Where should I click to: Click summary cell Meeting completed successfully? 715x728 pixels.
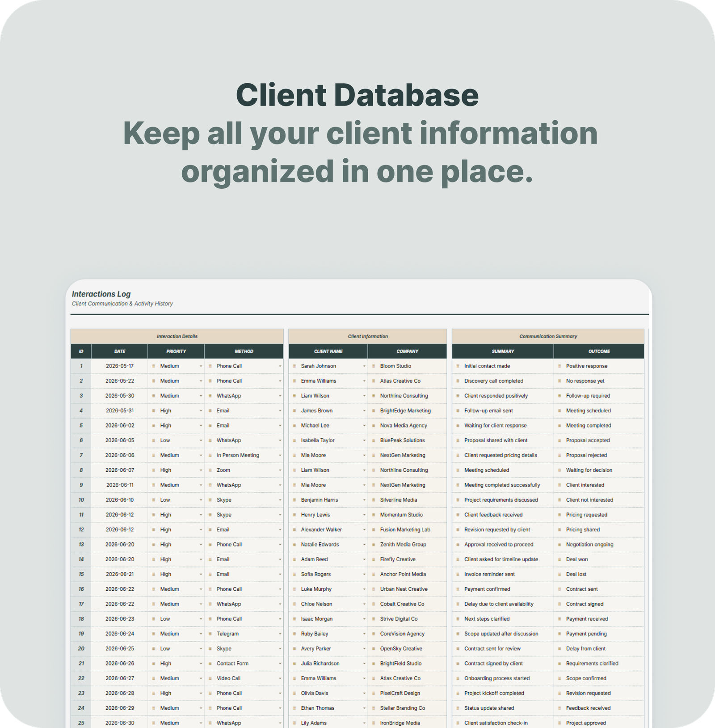503,485
